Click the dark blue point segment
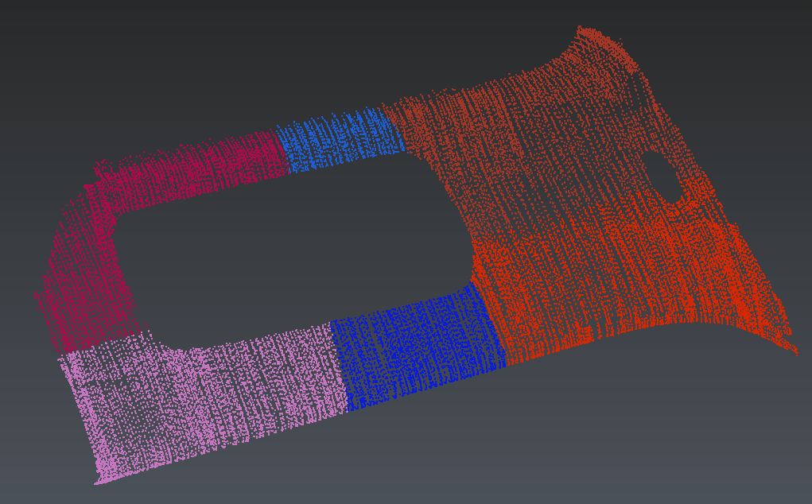Screen dimensions: 812x504 click(414, 346)
